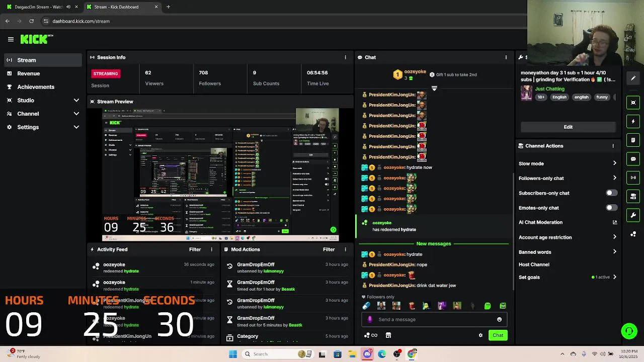This screenshot has height=362, width=644.
Task: Open chat settings gear icon
Action: pos(480,335)
